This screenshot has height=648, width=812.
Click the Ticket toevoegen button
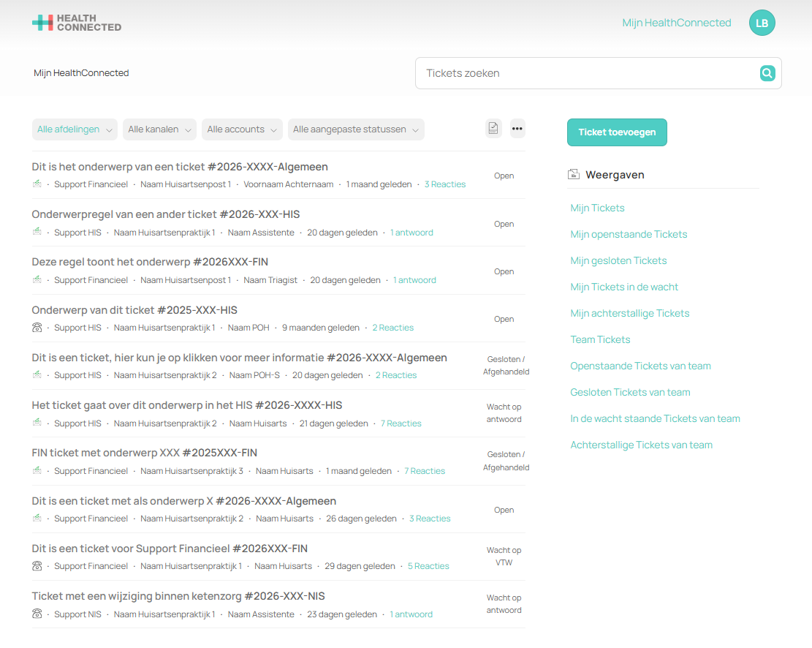coord(617,132)
